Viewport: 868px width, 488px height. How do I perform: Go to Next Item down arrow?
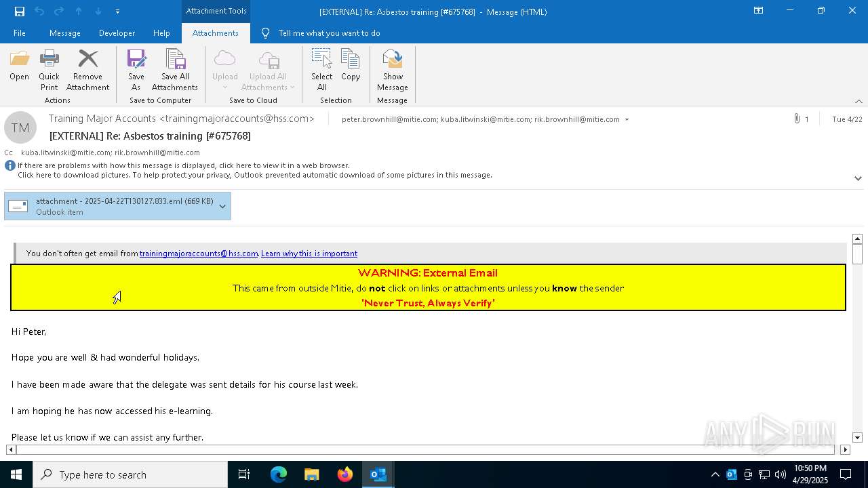(98, 11)
